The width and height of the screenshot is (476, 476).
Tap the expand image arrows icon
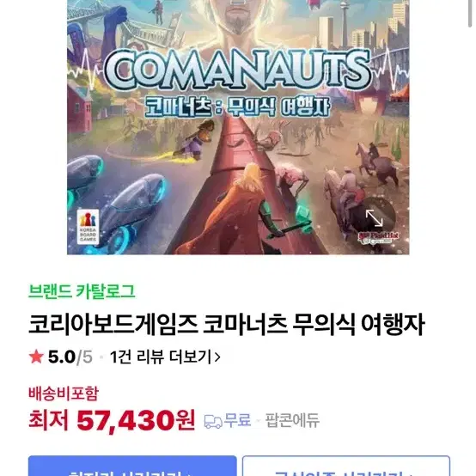coord(374,217)
